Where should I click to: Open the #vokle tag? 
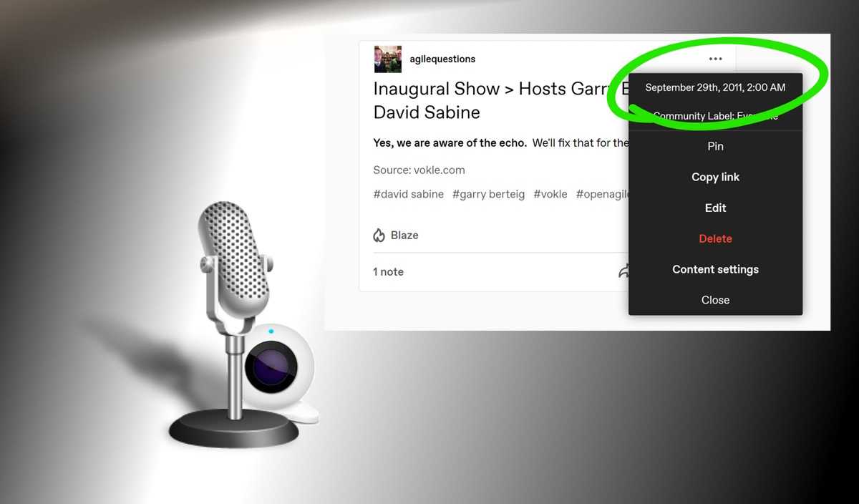[x=550, y=194]
